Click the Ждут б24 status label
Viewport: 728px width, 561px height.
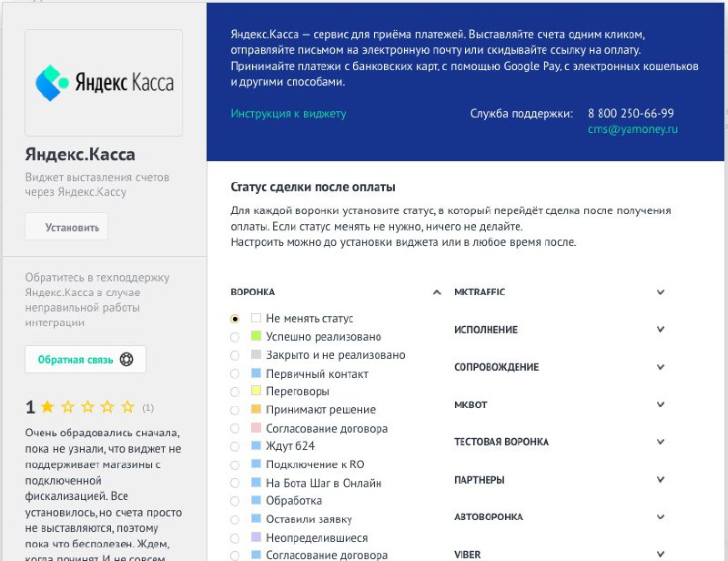pyautogui.click(x=290, y=446)
